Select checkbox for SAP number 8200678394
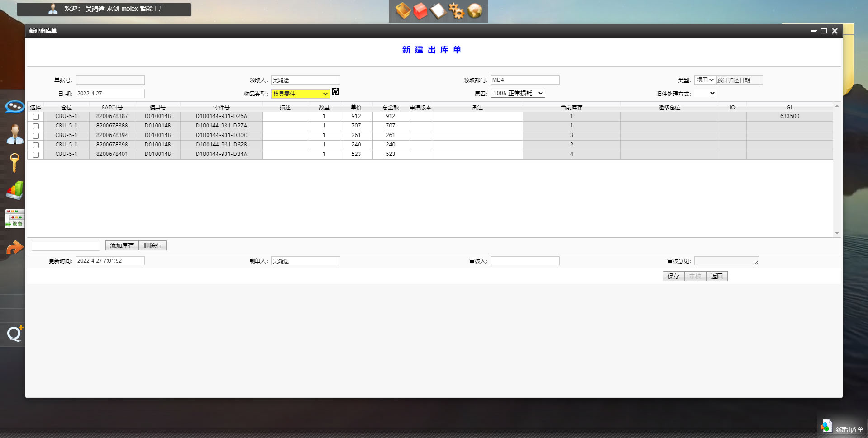 click(x=36, y=136)
